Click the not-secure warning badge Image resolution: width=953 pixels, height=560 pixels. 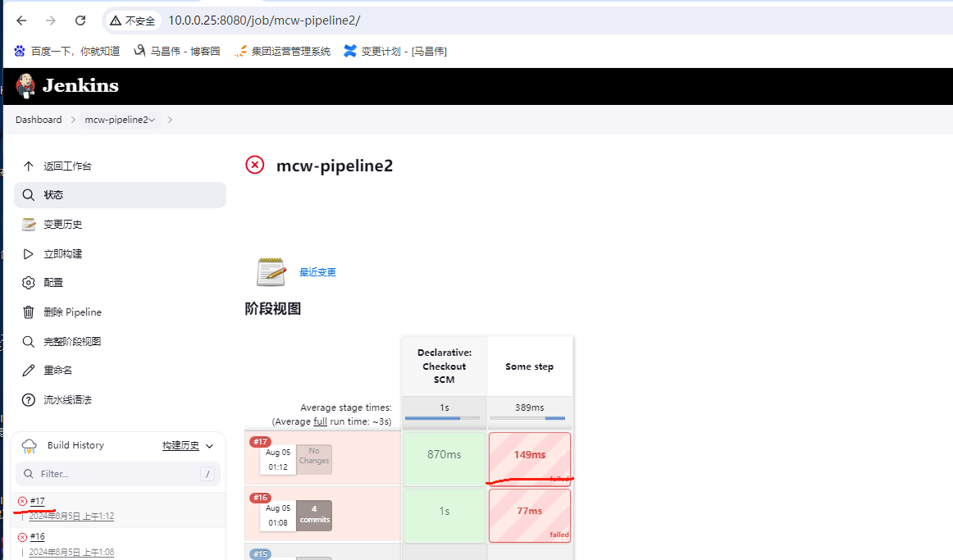133,20
